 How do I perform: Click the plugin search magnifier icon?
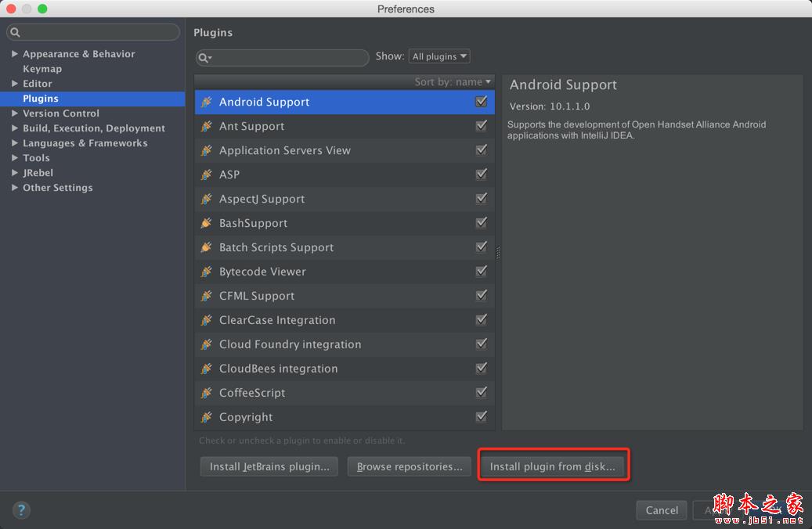204,57
